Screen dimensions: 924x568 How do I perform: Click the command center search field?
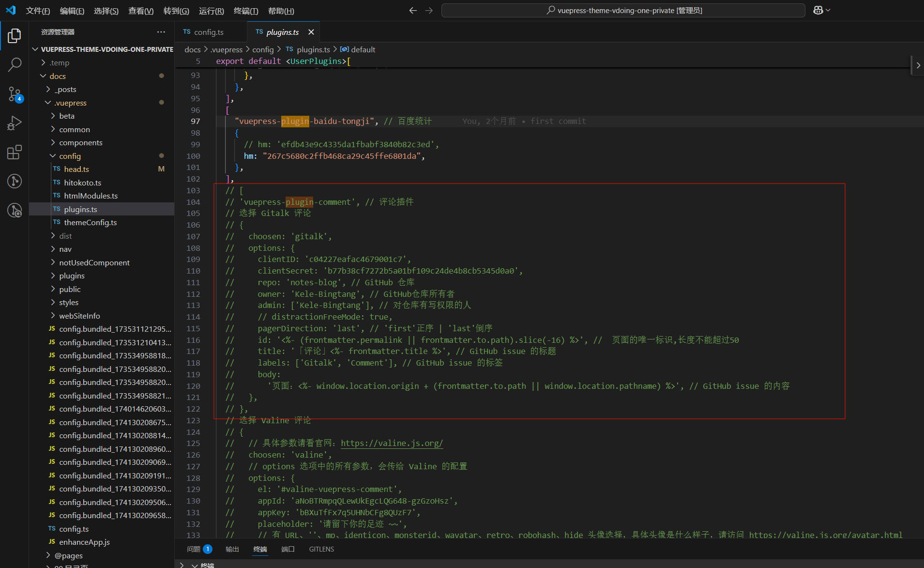623,10
